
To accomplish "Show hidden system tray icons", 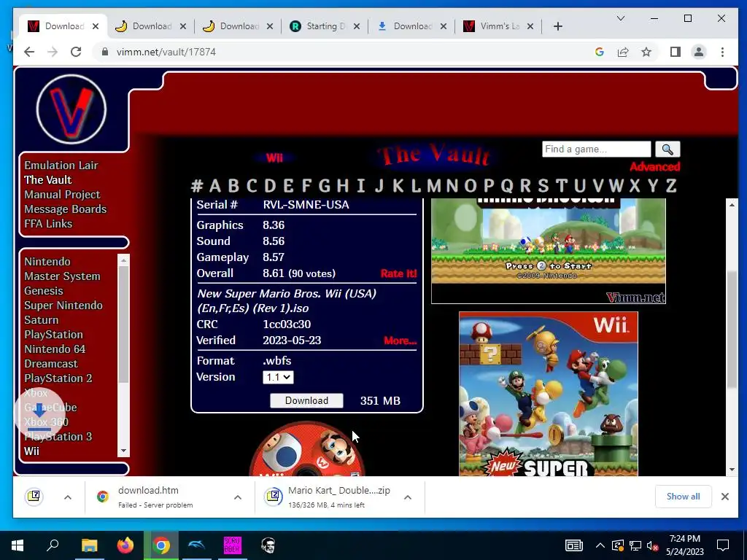I will 600,545.
